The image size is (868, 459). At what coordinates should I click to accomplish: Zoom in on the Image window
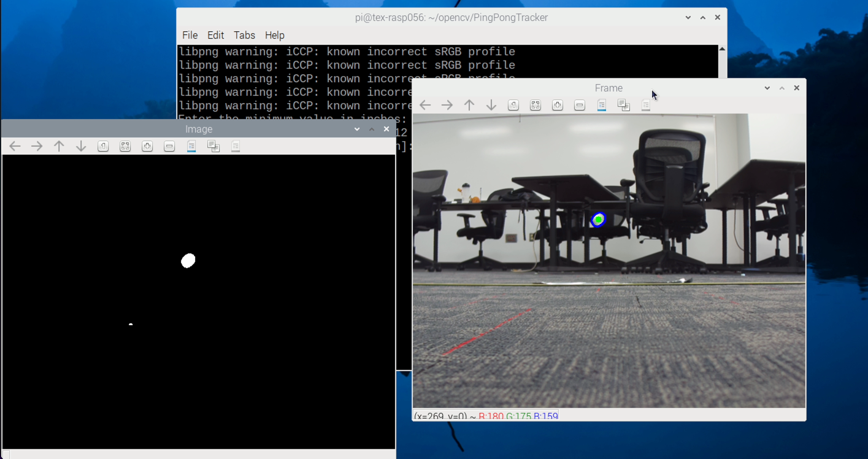pyautogui.click(x=147, y=146)
